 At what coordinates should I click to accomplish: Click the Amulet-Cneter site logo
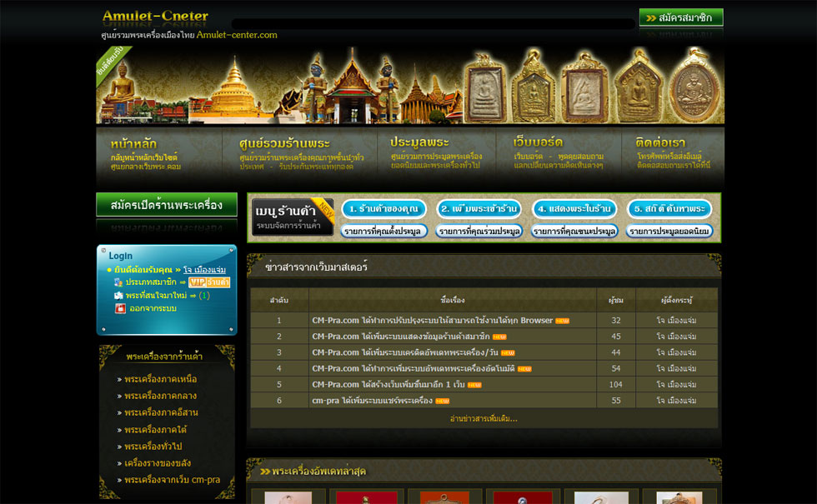pos(156,17)
